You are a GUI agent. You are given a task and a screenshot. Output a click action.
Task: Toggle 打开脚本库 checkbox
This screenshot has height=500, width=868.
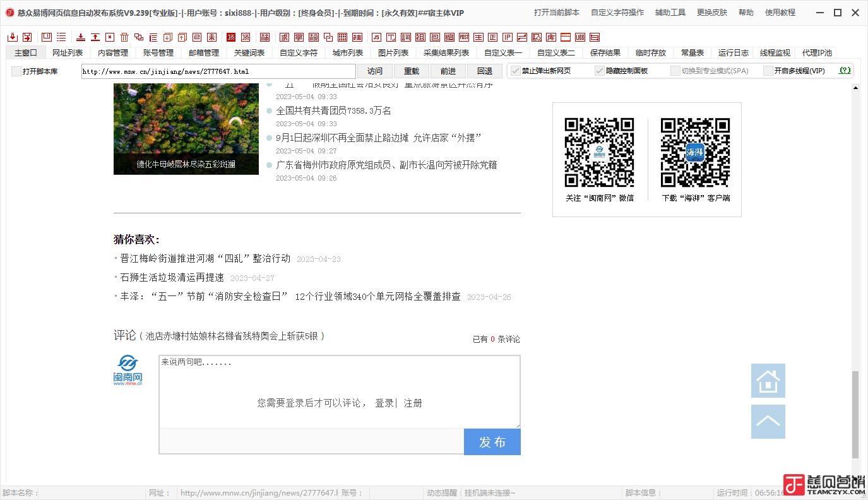pyautogui.click(x=16, y=71)
